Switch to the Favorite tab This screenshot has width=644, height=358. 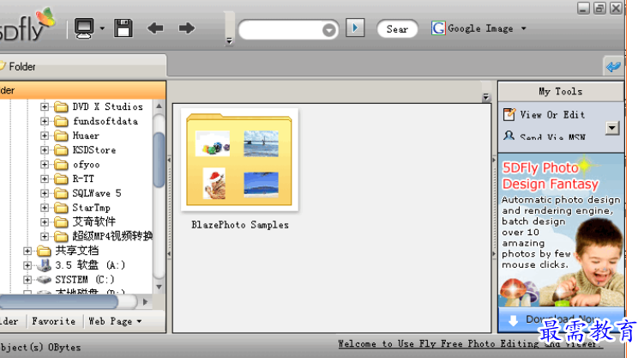[54, 321]
